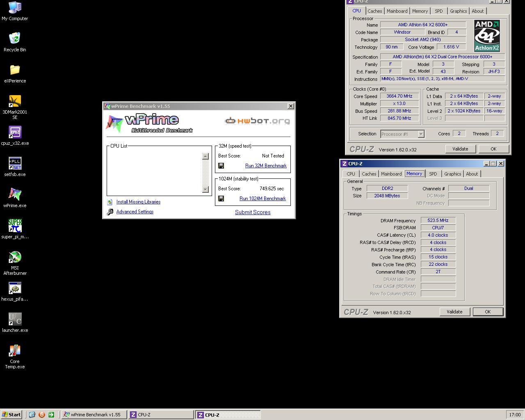The height and width of the screenshot is (420, 525).
Task: Click Submit Scores link
Action: click(253, 212)
